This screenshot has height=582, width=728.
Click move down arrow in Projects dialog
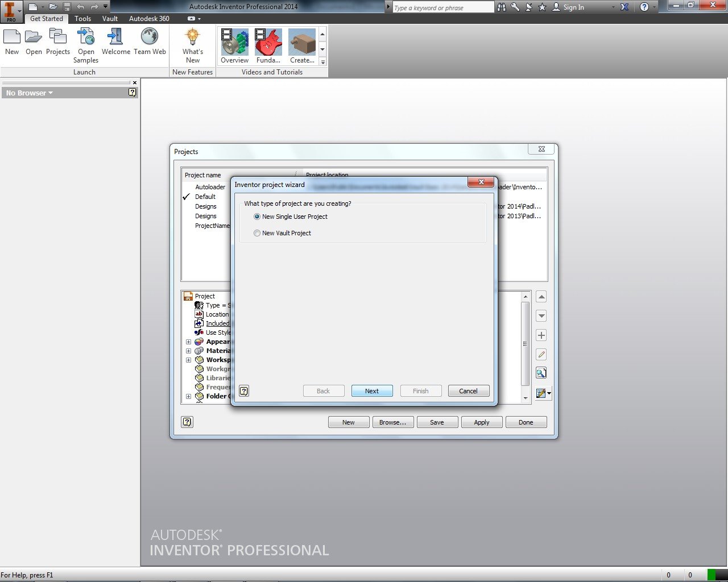(541, 316)
